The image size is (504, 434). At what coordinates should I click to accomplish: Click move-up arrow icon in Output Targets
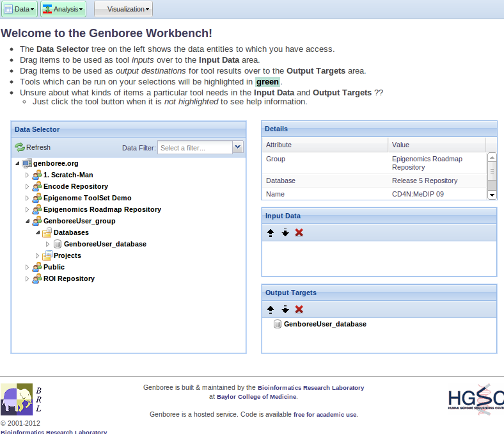pos(271,309)
